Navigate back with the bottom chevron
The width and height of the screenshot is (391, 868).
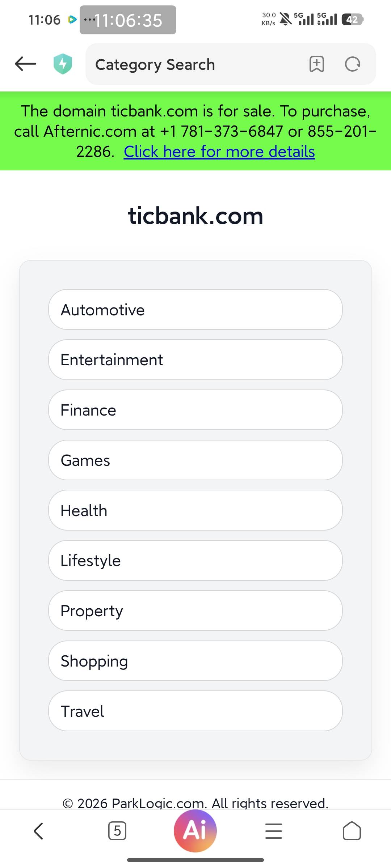tap(39, 831)
